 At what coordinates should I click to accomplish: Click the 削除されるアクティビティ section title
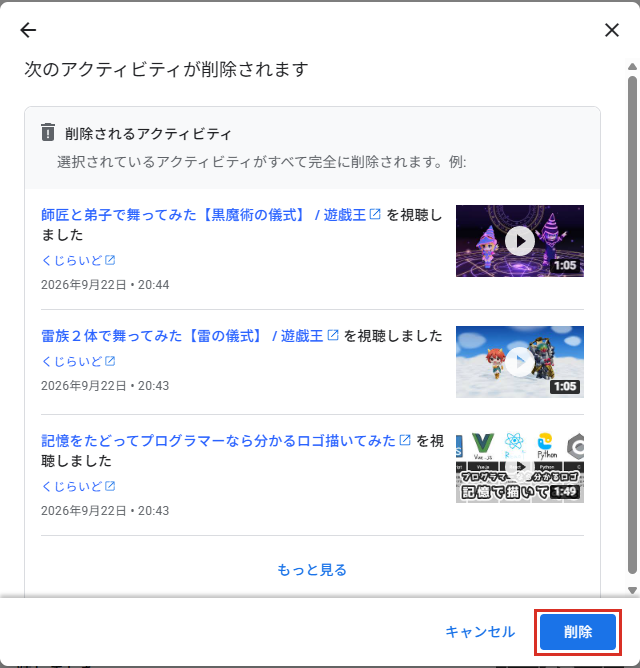click(x=148, y=134)
